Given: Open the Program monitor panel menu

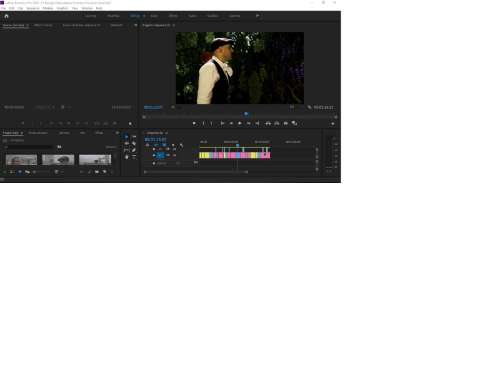Looking at the screenshot, I should pos(174,25).
